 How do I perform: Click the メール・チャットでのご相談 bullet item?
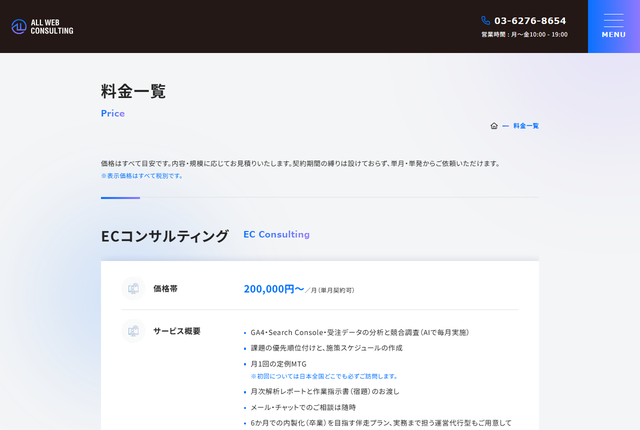click(303, 408)
